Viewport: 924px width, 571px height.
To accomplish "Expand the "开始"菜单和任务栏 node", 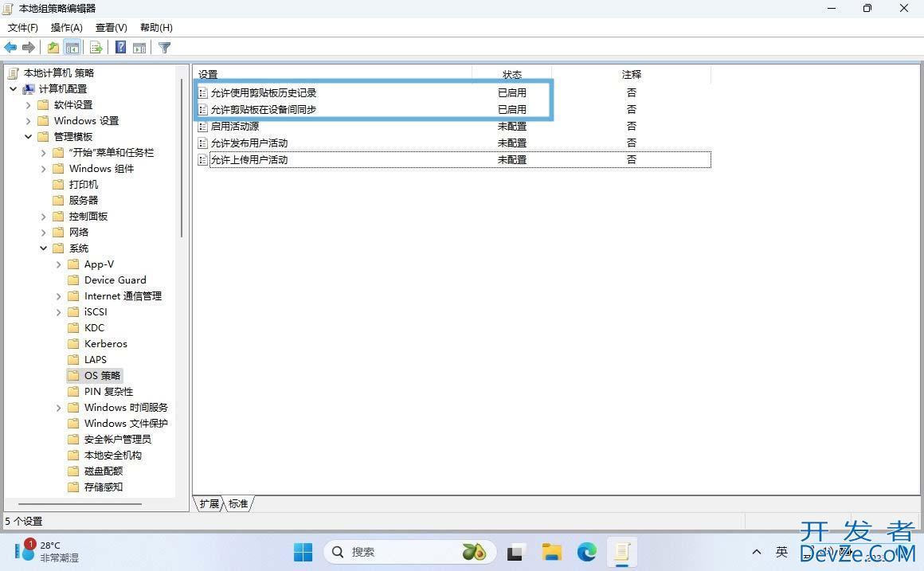I will coord(44,153).
